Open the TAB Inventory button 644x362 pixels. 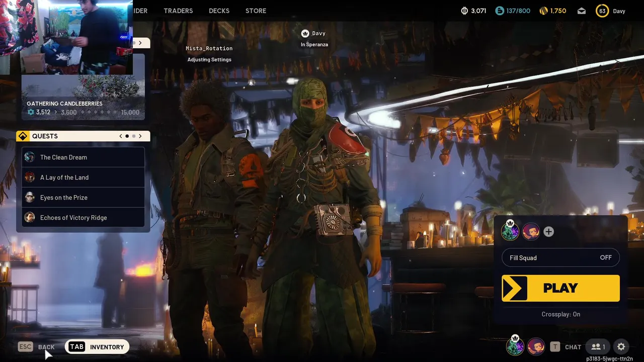[97, 347]
